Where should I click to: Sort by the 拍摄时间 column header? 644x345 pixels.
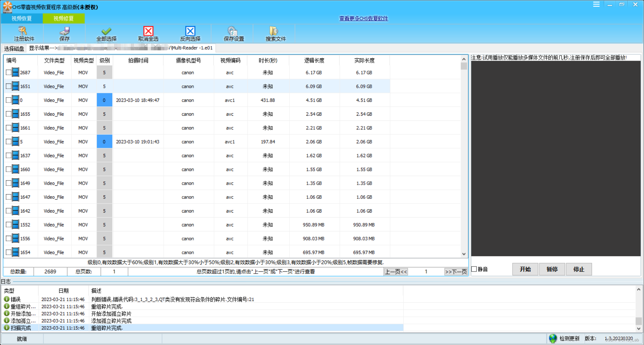[x=138, y=60]
